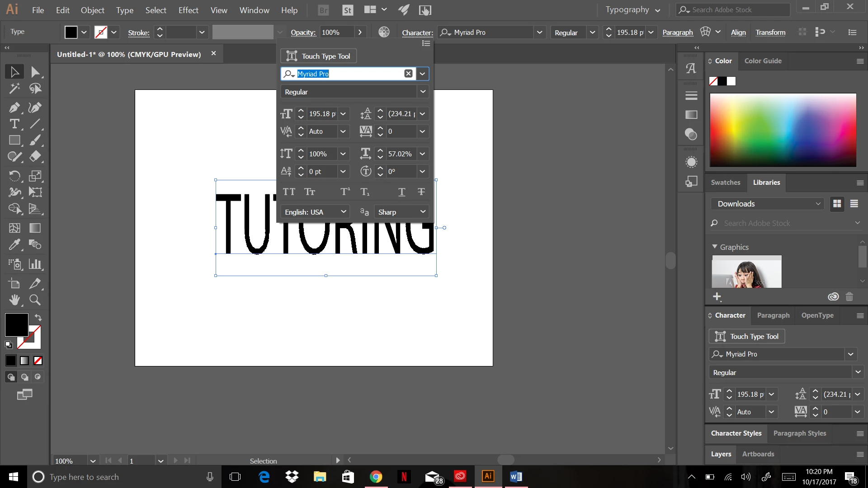Select the Magic Wand tool
The height and width of the screenshot is (488, 868).
(14, 88)
